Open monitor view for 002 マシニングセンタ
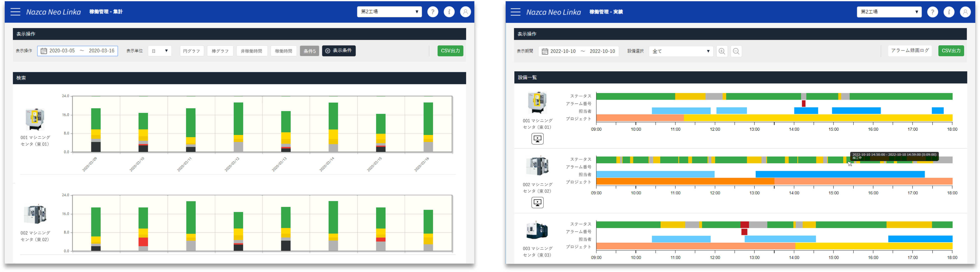980x272 pixels. [537, 203]
